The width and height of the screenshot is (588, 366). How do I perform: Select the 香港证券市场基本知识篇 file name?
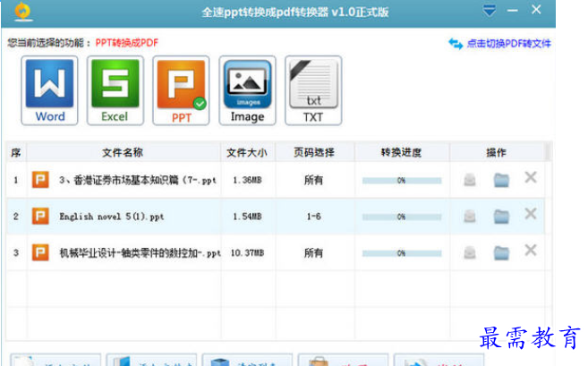pos(138,181)
